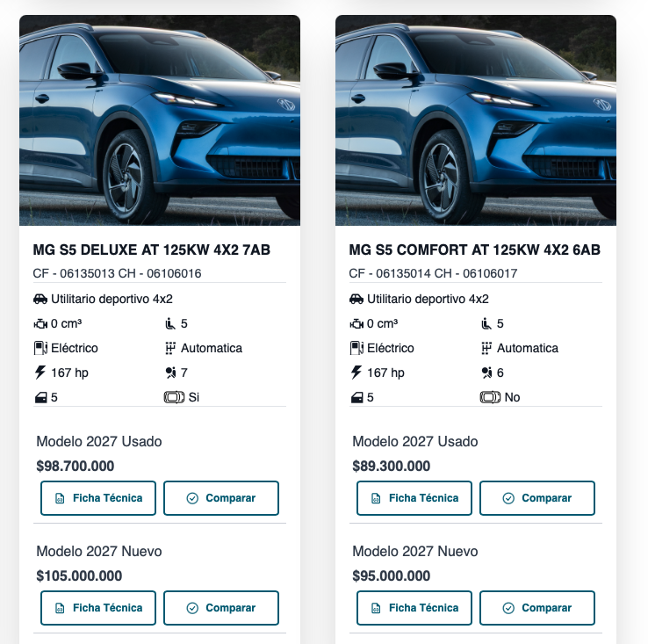Image resolution: width=648 pixels, height=644 pixels.
Task: Click car body type icon on Deluxe card
Action: pyautogui.click(x=40, y=299)
